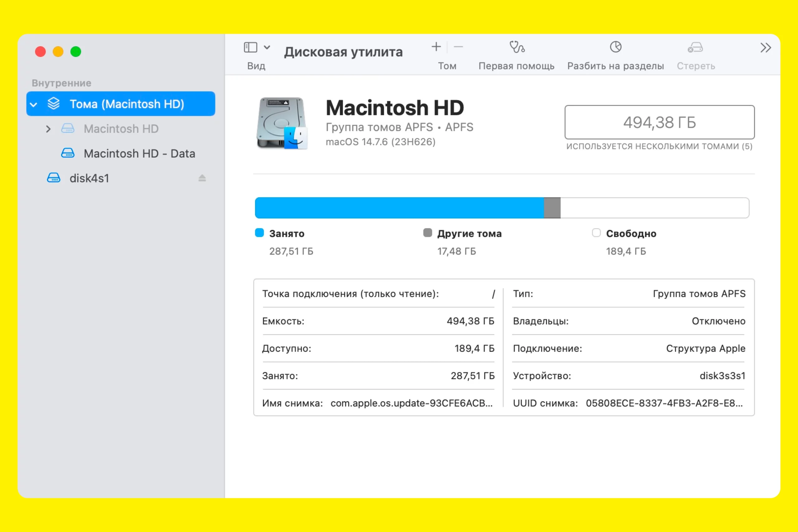The image size is (798, 532).
Task: Click the Erase drive icon
Action: pyautogui.click(x=695, y=47)
